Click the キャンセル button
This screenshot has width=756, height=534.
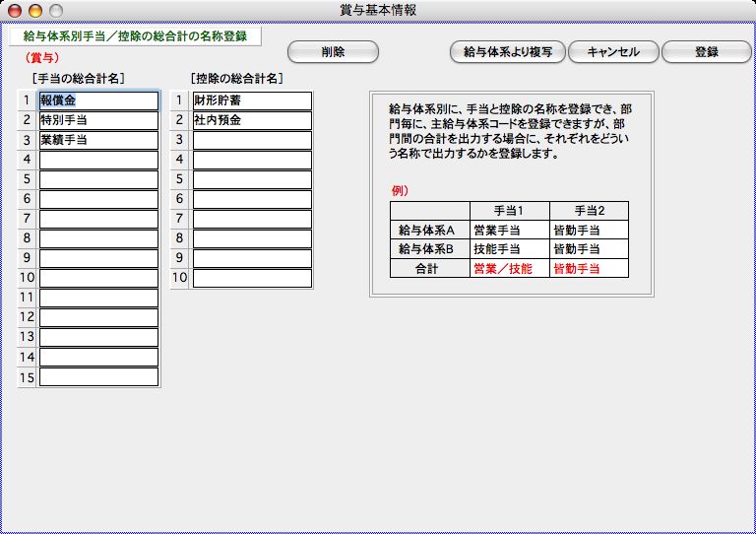pyautogui.click(x=612, y=52)
